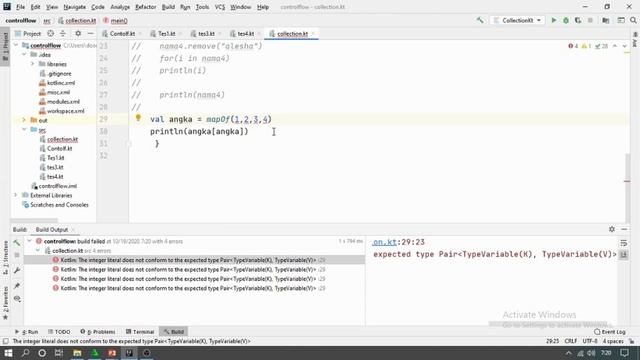Toggle the Problems tool window button
This screenshot has height=360, width=640.
click(x=98, y=332)
